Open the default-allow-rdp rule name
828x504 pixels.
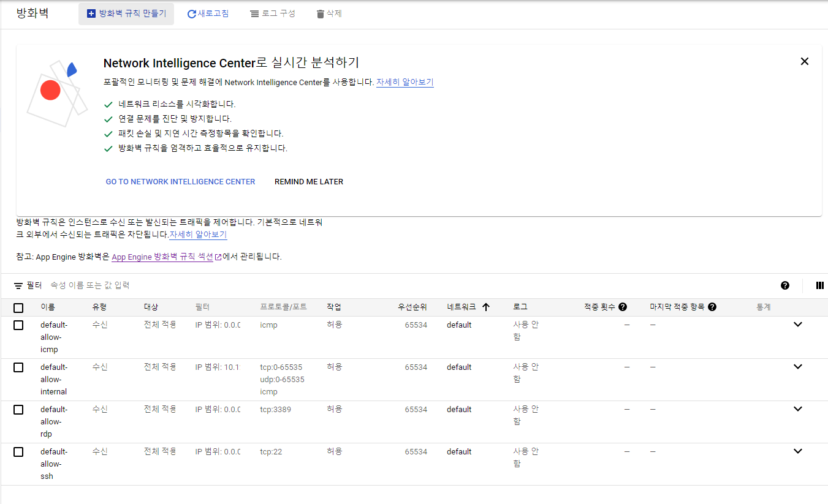pyautogui.click(x=54, y=422)
